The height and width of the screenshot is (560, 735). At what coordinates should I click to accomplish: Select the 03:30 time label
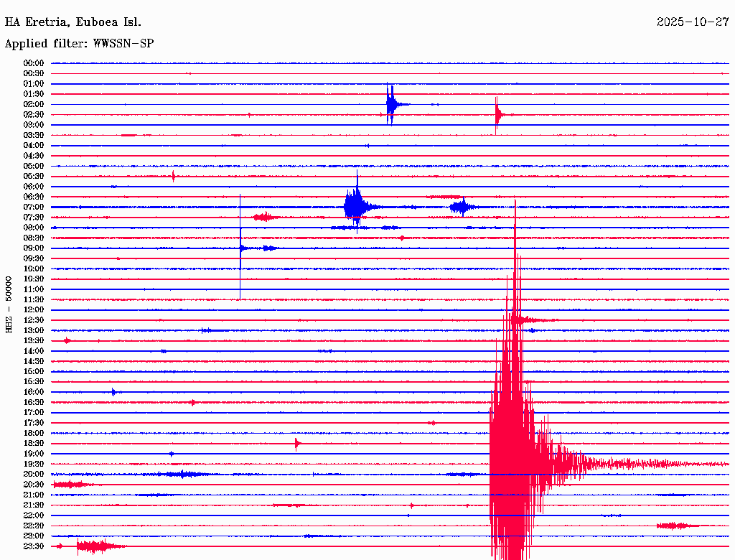tap(34, 135)
